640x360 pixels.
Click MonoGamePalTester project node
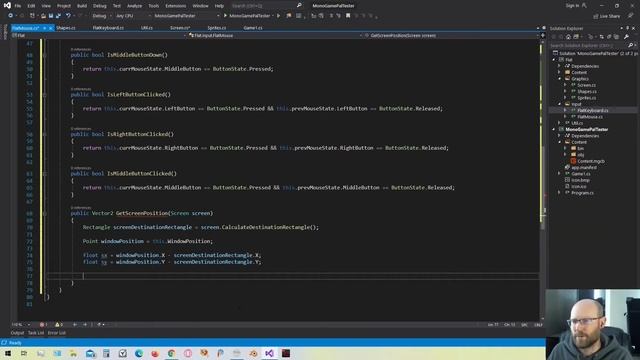point(587,129)
